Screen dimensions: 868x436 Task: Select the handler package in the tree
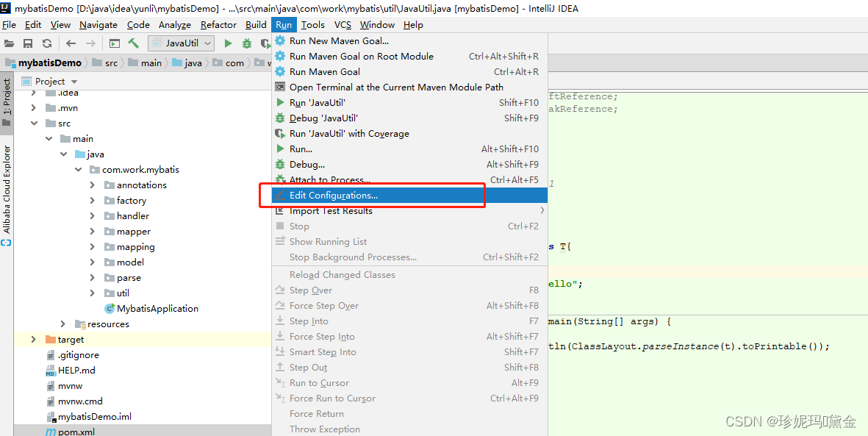133,216
